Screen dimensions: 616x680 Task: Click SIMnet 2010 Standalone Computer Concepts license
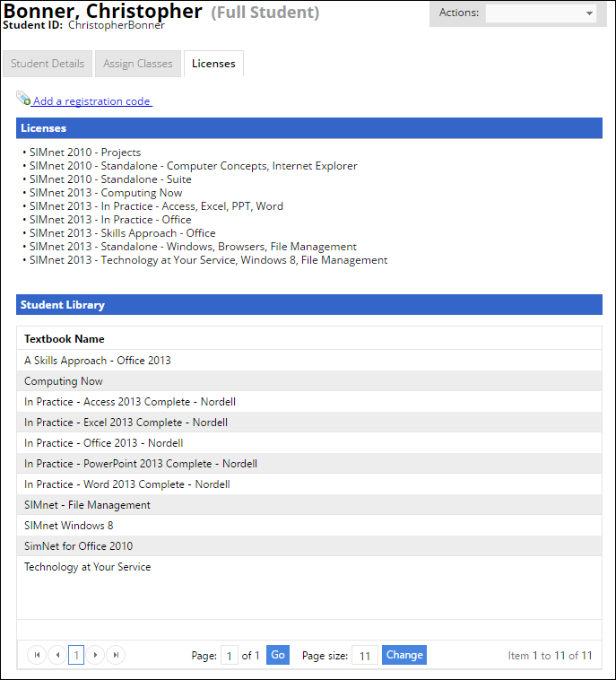[x=194, y=166]
